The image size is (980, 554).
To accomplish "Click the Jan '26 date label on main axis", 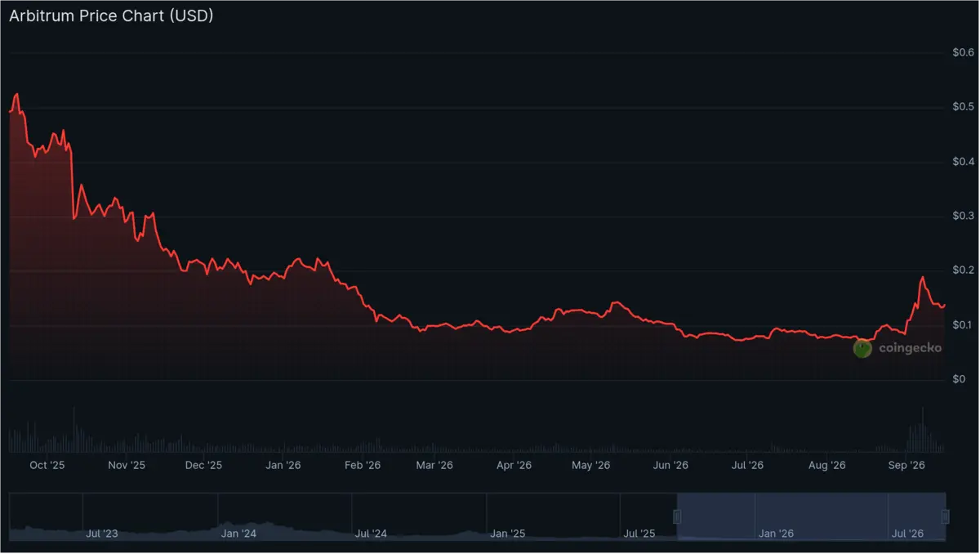I will [283, 465].
